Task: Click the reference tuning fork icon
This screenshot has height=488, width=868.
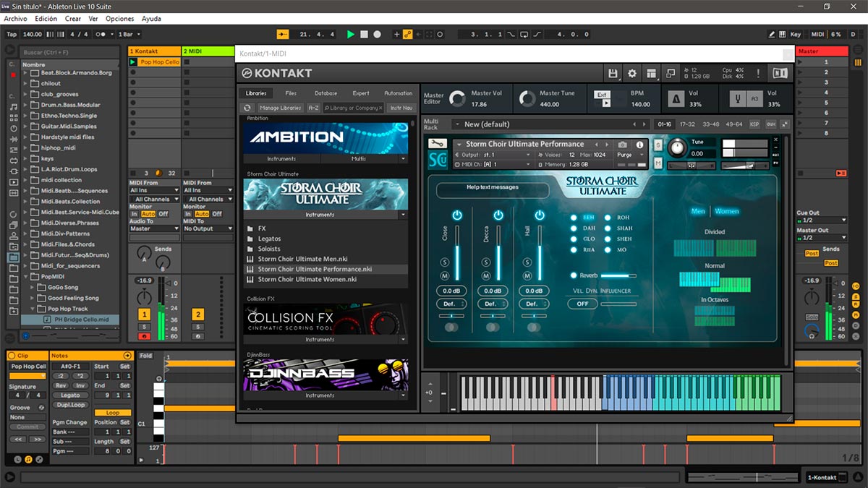Action: point(739,98)
